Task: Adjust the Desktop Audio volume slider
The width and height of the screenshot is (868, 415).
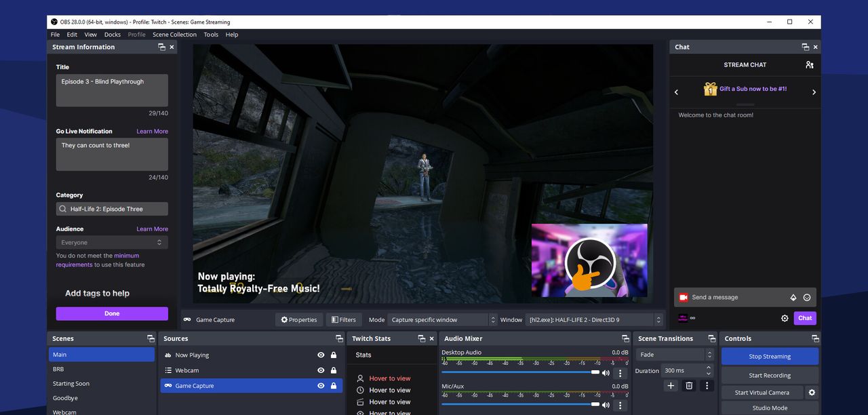Action: click(595, 372)
